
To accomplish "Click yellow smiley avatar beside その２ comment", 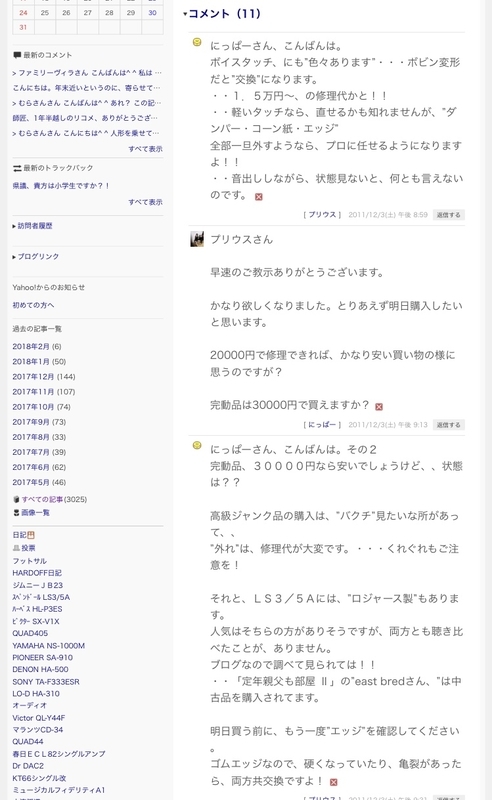I will click(197, 445).
